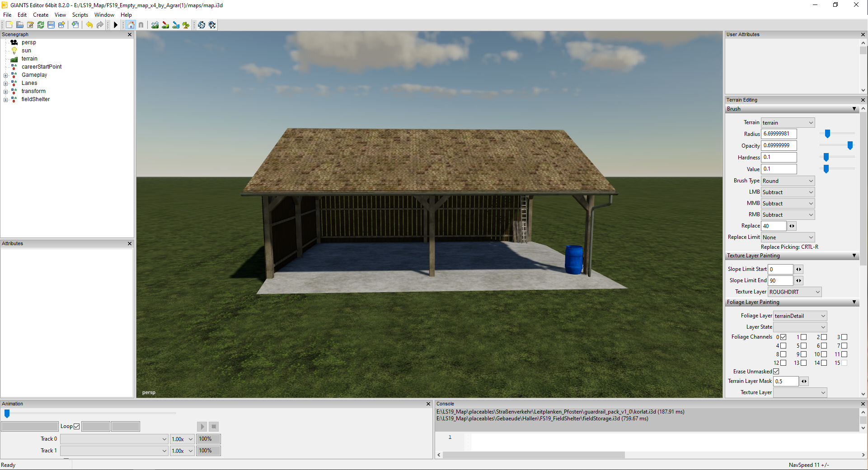This screenshot has height=470, width=868.
Task: Open the Create menu
Action: [41, 15]
